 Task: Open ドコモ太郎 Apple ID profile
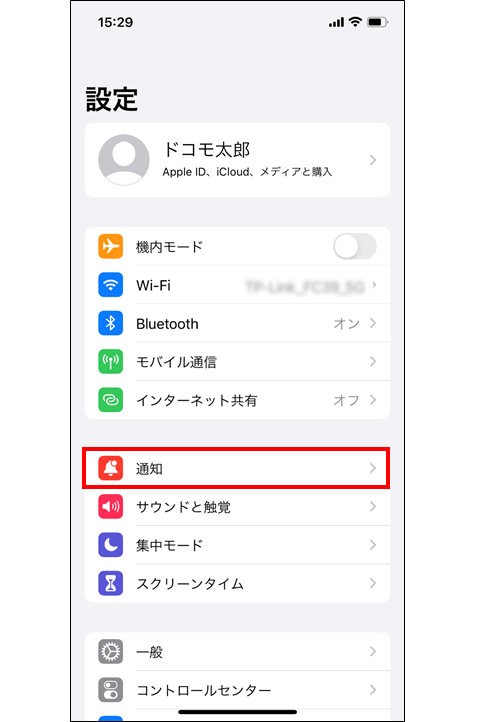238,160
